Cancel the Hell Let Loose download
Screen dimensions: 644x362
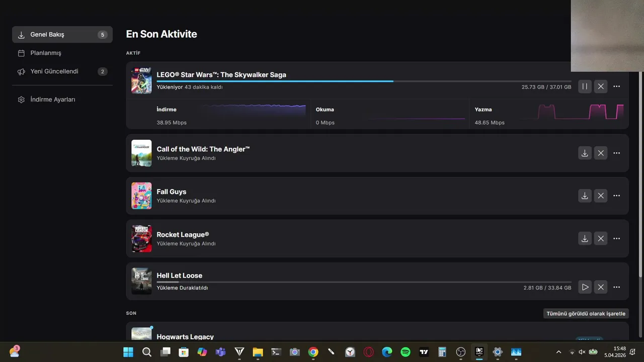[x=601, y=287]
